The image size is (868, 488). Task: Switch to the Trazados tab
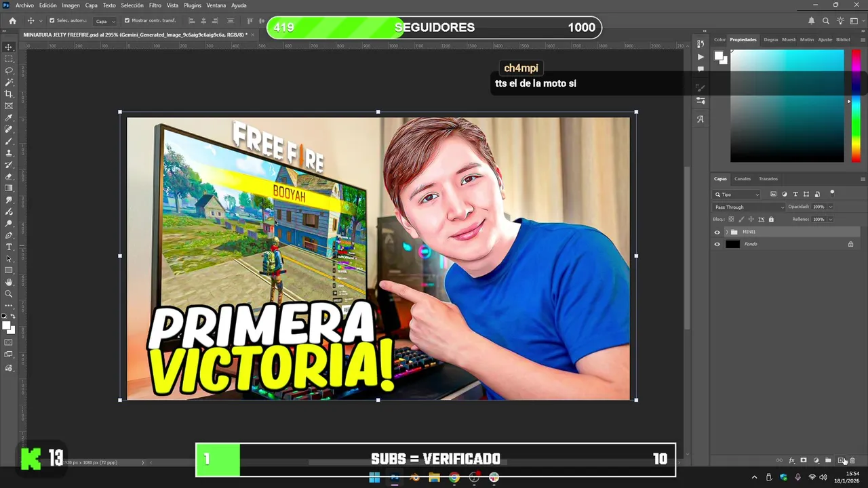(x=768, y=179)
